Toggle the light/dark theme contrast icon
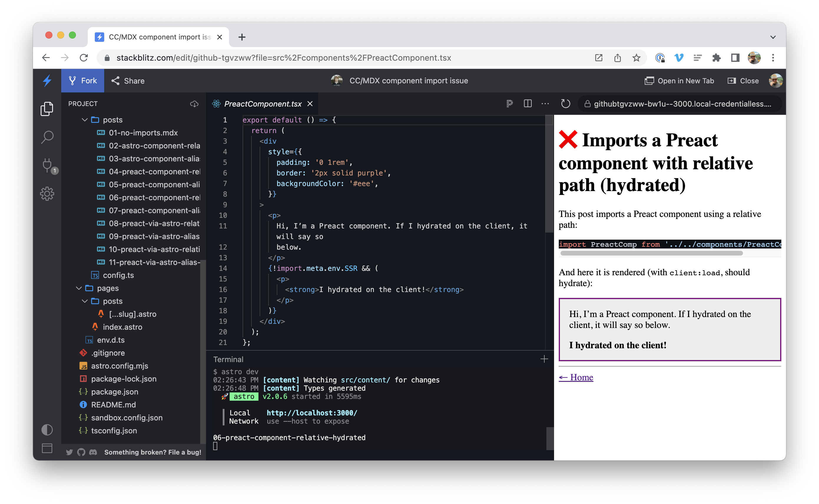The height and width of the screenshot is (504, 819). click(47, 430)
